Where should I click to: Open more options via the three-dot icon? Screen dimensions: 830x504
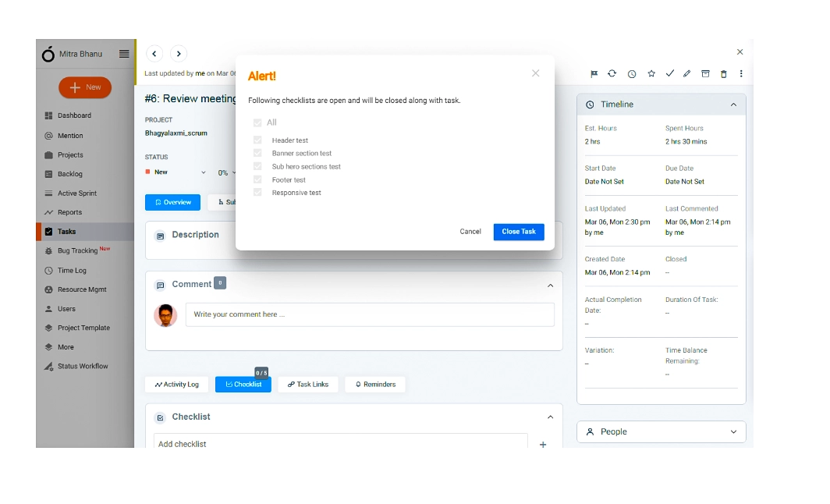740,73
